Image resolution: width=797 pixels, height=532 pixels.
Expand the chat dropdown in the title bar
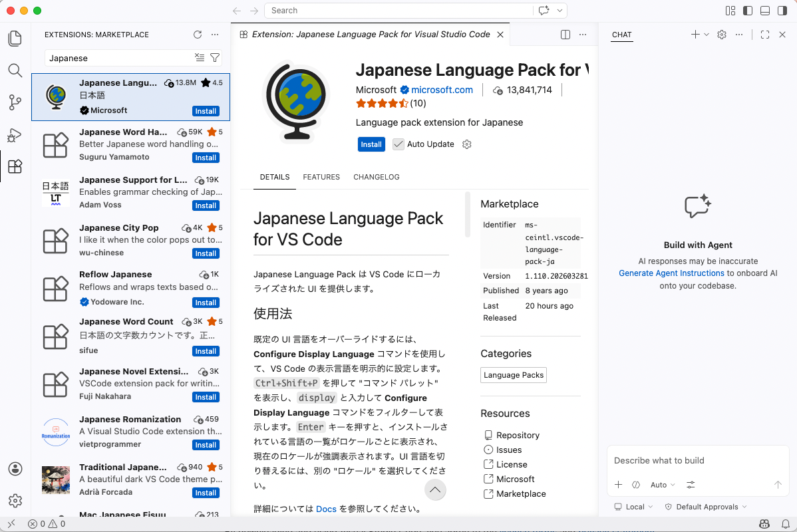[559, 11]
